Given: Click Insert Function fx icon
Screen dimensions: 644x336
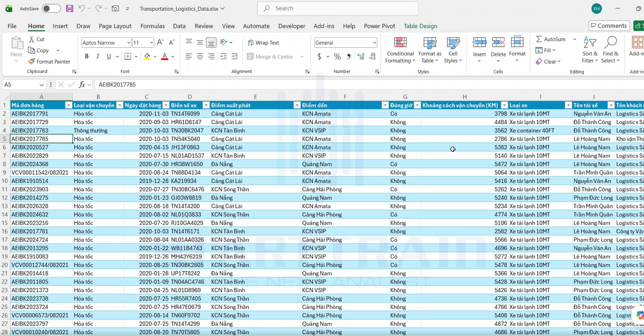Looking at the screenshot, I should [82, 85].
